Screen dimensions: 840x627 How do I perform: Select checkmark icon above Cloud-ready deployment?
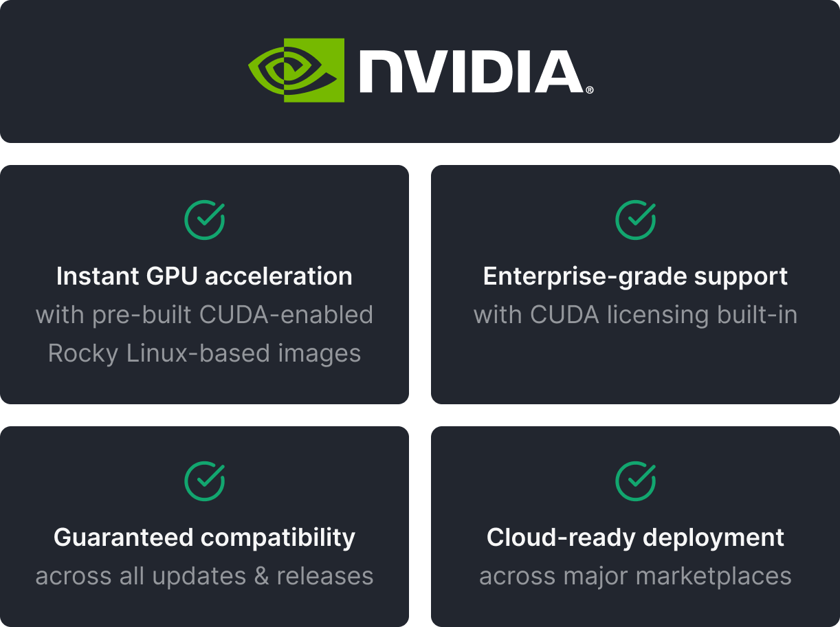[635, 481]
